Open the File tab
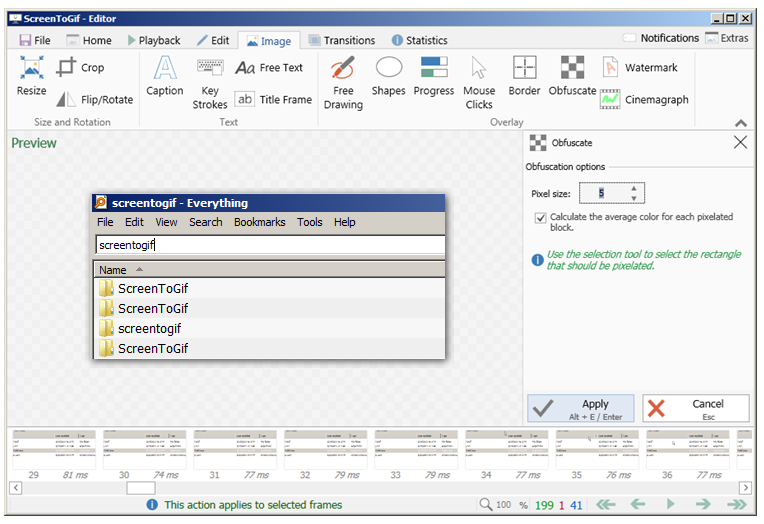 coord(35,40)
